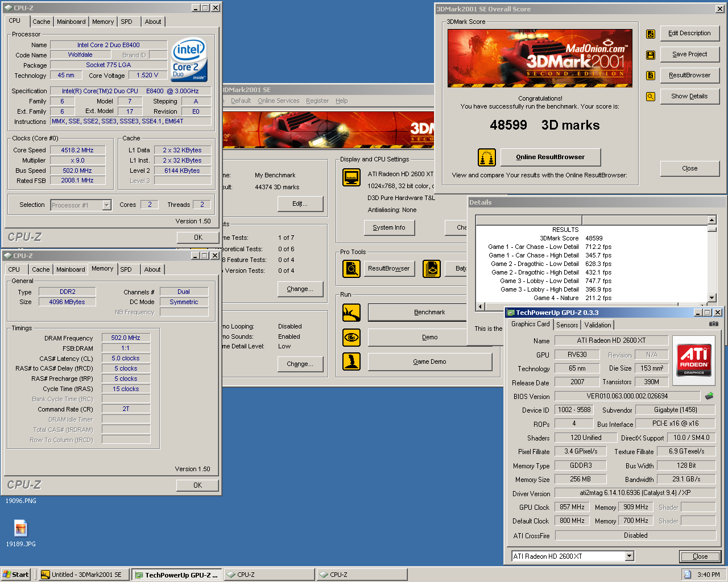This screenshot has width=728, height=582.
Task: Click the system tray icon beside the clock
Action: coord(687,575)
